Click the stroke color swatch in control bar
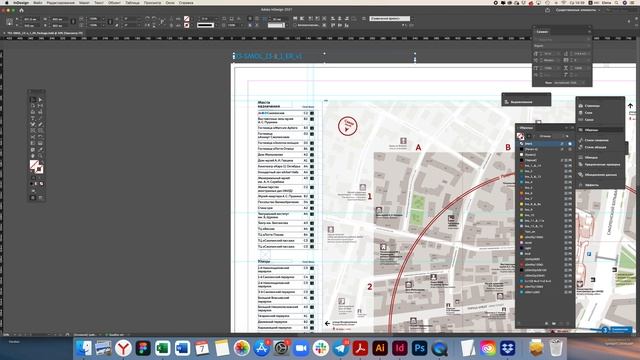 coord(187,25)
